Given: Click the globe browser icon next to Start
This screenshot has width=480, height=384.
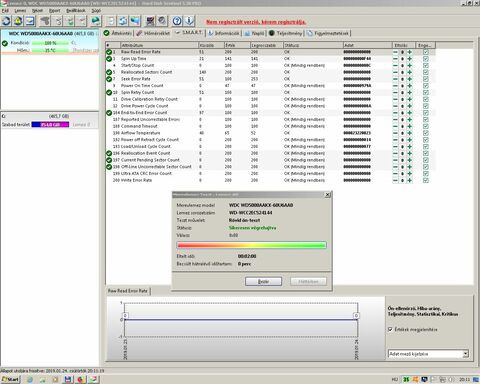Looking at the screenshot, I should (30, 379).
